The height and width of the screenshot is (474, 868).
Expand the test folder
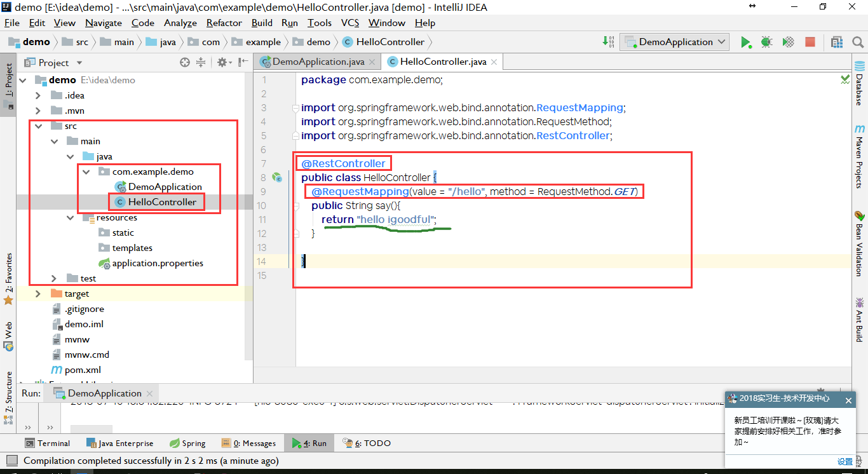point(54,278)
